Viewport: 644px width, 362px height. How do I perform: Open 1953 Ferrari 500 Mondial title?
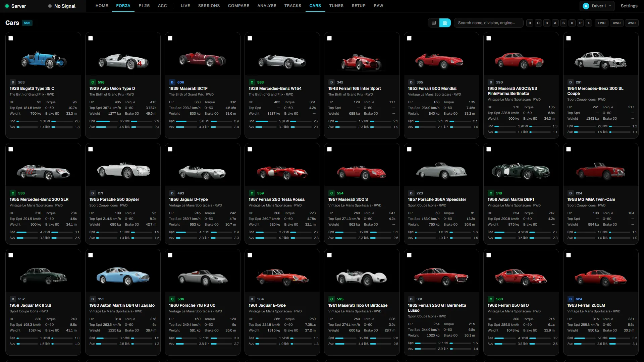[432, 88]
